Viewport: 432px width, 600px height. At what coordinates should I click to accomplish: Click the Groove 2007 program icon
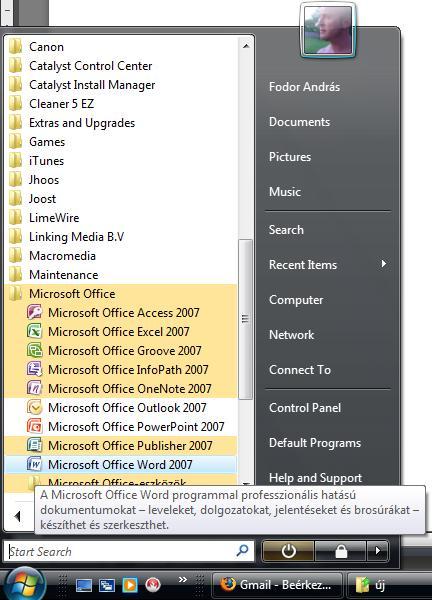34,351
